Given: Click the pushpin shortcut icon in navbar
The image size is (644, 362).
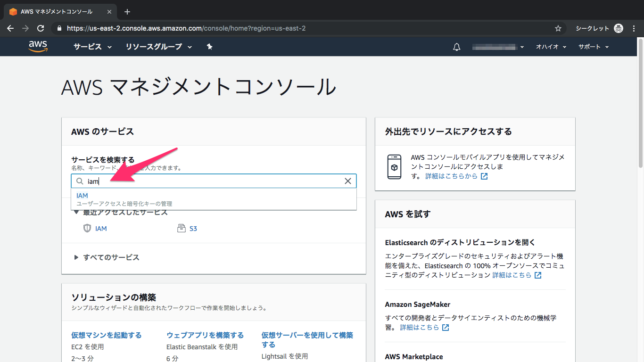Looking at the screenshot, I should pyautogui.click(x=210, y=47).
